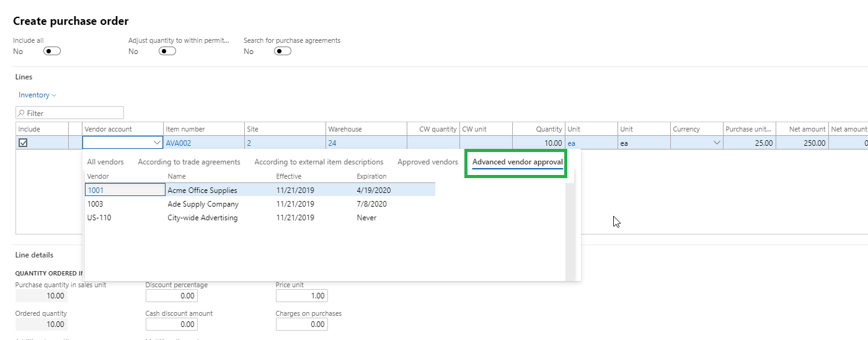
Task: Click the Expiration date 4/19/2020 cell
Action: pyautogui.click(x=374, y=190)
